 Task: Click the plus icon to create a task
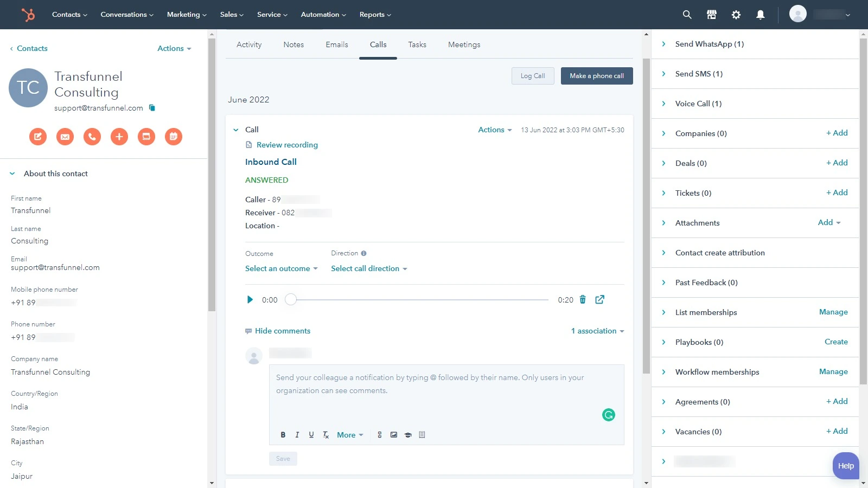coord(119,137)
